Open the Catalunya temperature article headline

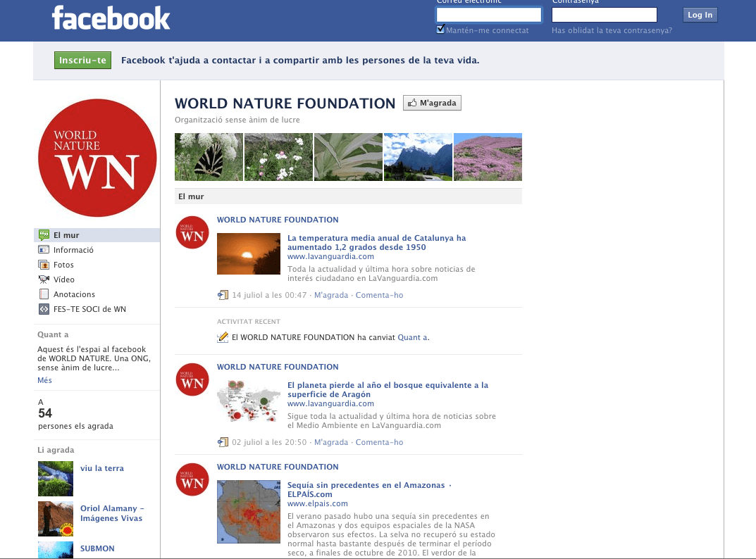coord(376,242)
